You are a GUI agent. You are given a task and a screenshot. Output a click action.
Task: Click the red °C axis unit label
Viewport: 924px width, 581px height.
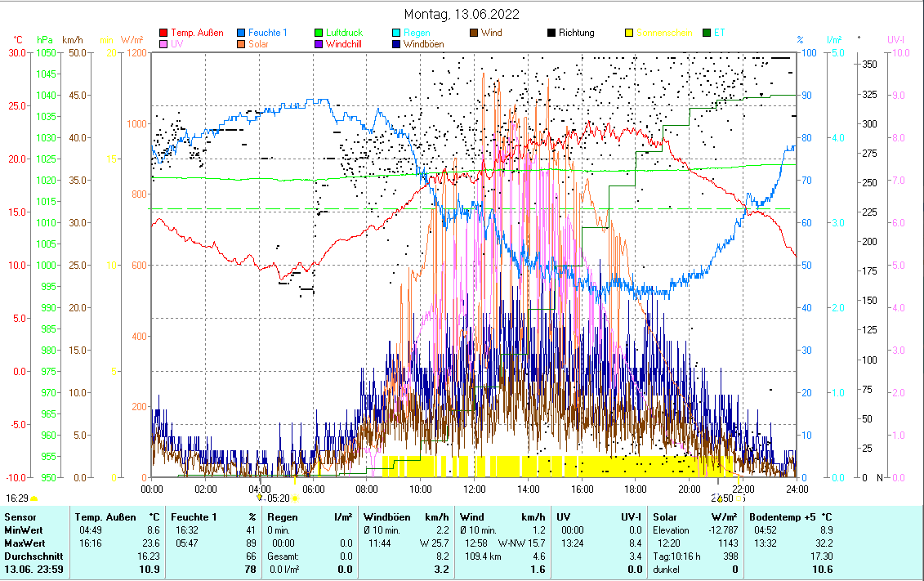click(x=18, y=40)
